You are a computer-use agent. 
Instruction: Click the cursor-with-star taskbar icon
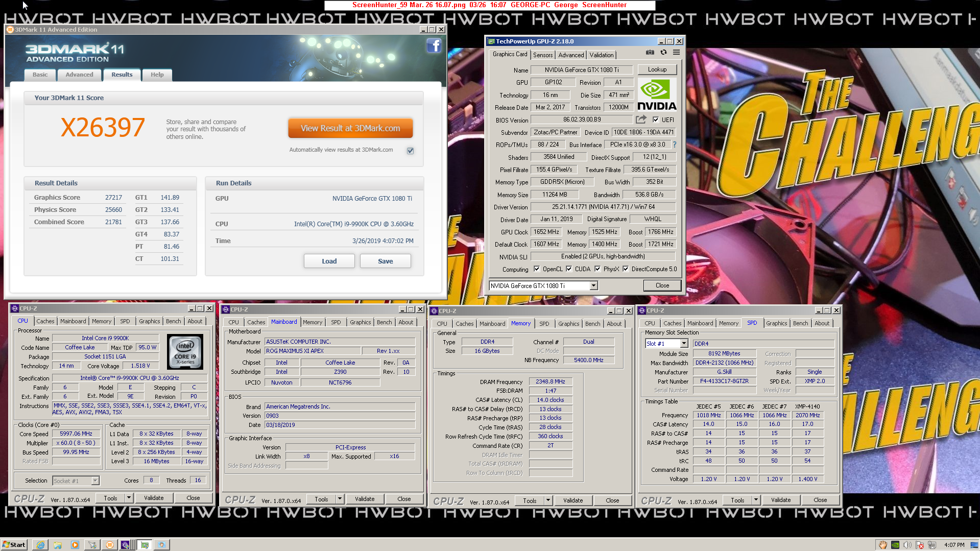(x=92, y=545)
